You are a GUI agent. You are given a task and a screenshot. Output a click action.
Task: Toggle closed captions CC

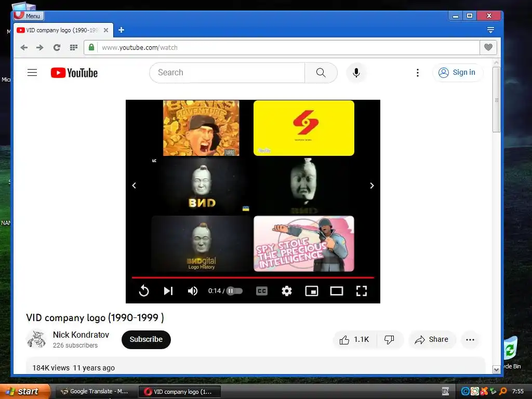coord(262,291)
